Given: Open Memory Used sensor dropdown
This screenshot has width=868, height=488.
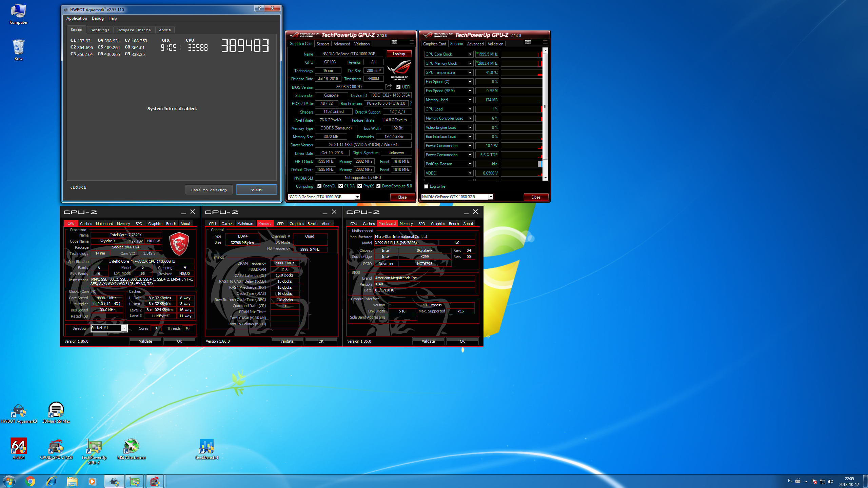Looking at the screenshot, I should click(x=470, y=100).
